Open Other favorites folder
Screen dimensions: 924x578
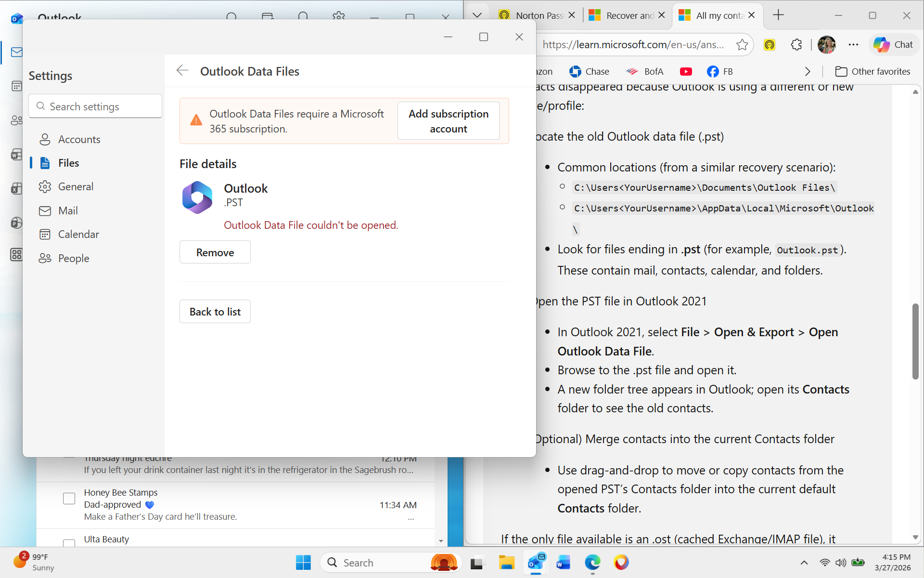click(873, 72)
